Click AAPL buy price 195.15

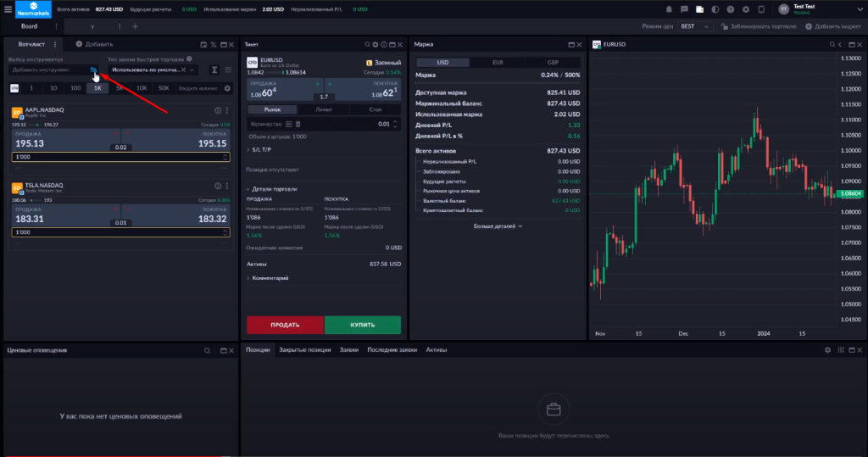(175, 140)
